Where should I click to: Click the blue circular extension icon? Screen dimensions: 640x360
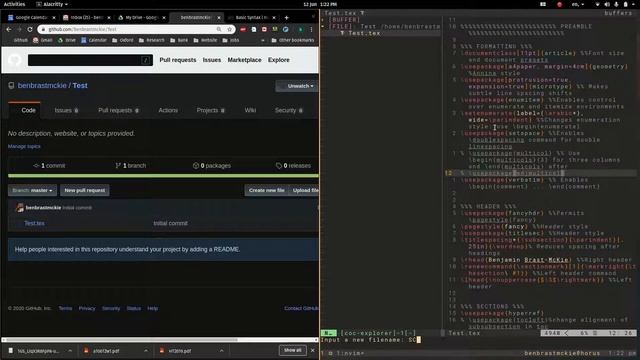[x=286, y=29]
